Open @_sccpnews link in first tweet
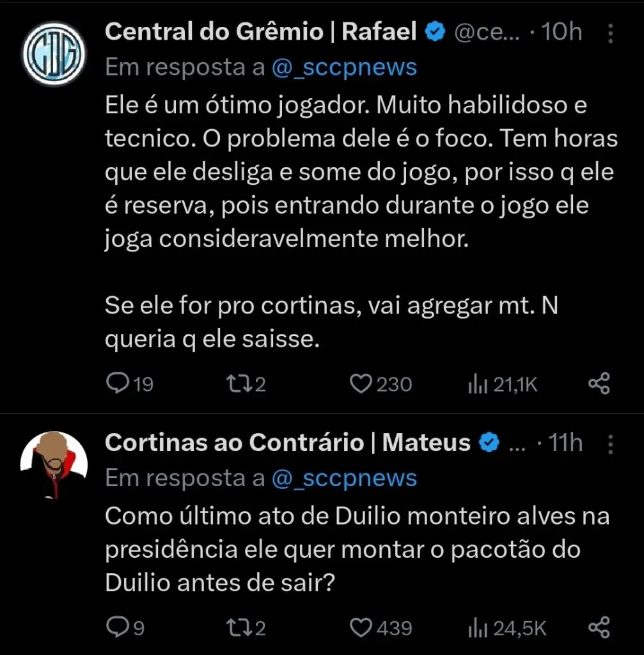The image size is (644, 655). (x=344, y=67)
